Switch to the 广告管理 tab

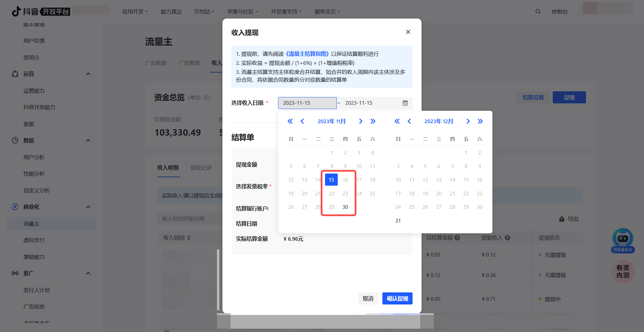tap(189, 63)
